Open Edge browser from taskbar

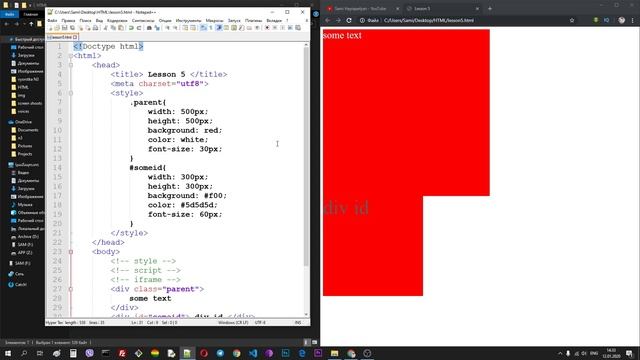302,353
